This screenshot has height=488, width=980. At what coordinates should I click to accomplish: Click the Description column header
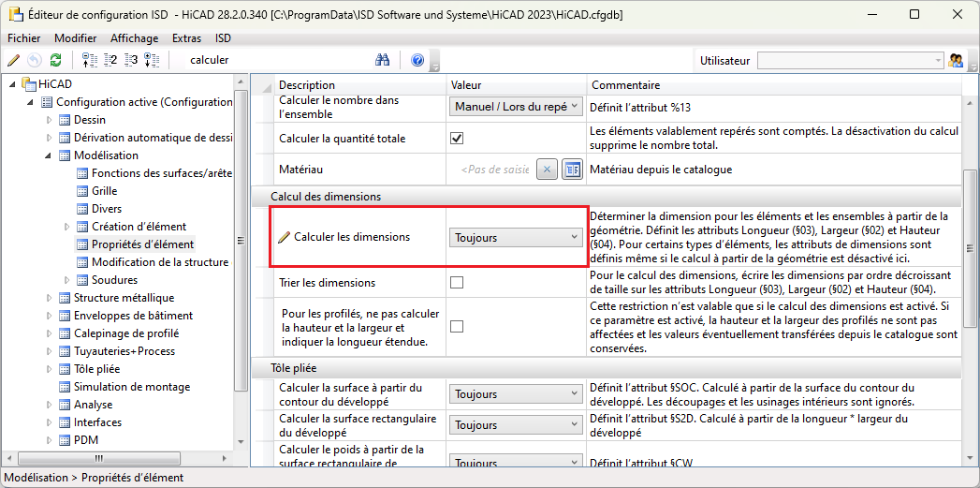(x=360, y=84)
